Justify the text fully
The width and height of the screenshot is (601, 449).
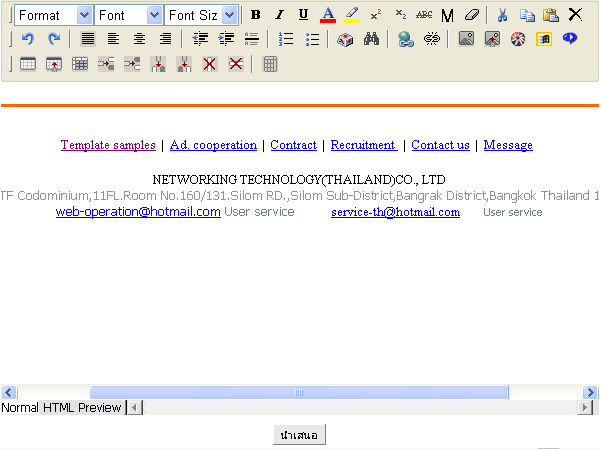(88, 39)
